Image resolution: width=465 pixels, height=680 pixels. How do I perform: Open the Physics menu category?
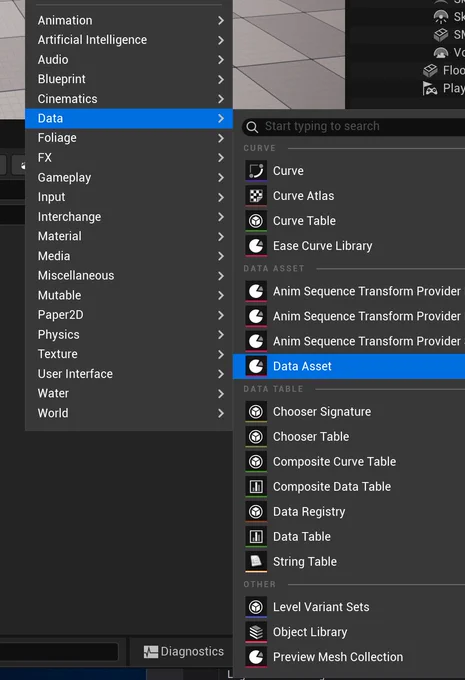[x=129, y=334]
